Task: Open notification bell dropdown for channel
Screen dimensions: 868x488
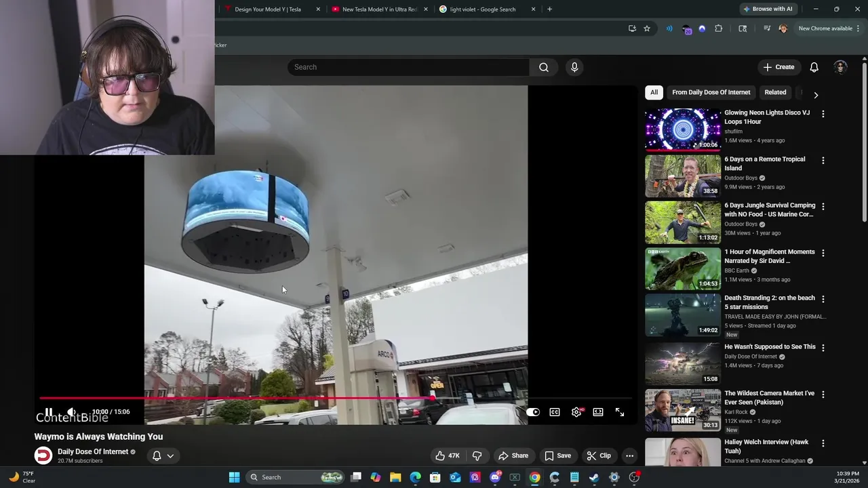Action: click(x=163, y=455)
